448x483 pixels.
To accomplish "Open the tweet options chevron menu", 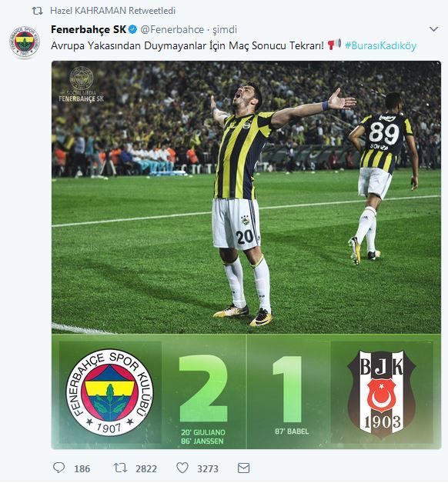I will (x=433, y=29).
